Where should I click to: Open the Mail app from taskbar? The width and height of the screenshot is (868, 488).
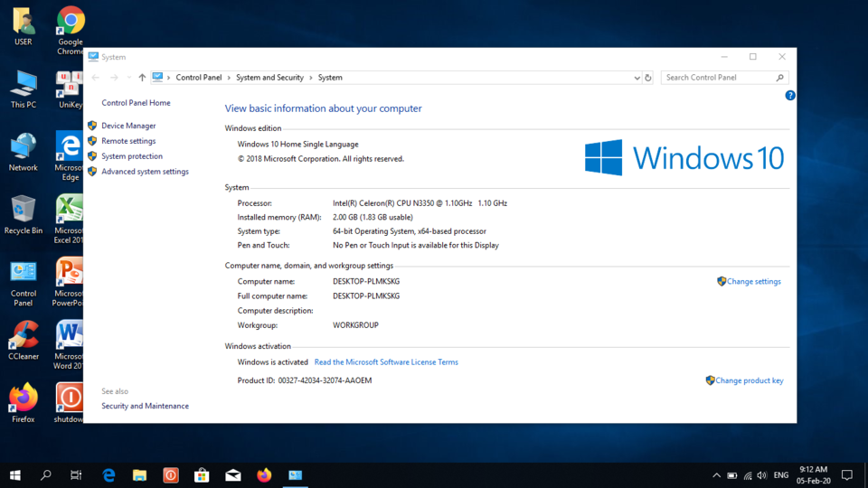tap(233, 475)
